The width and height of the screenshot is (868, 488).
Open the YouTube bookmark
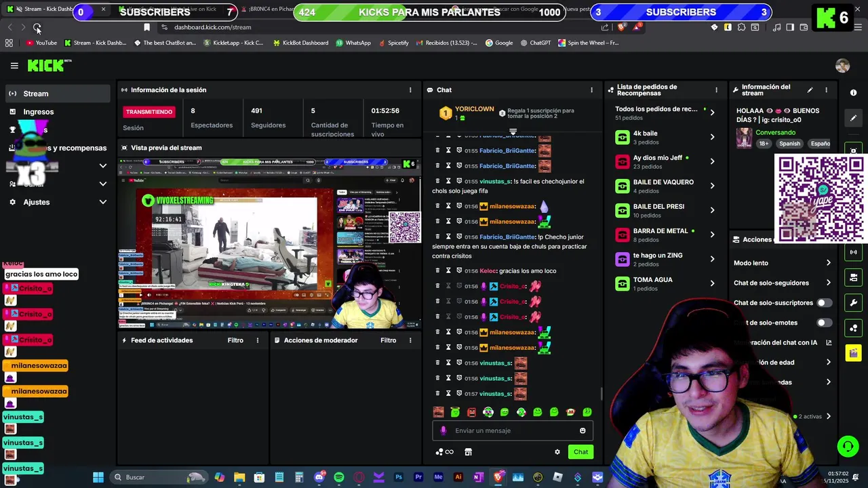click(41, 43)
